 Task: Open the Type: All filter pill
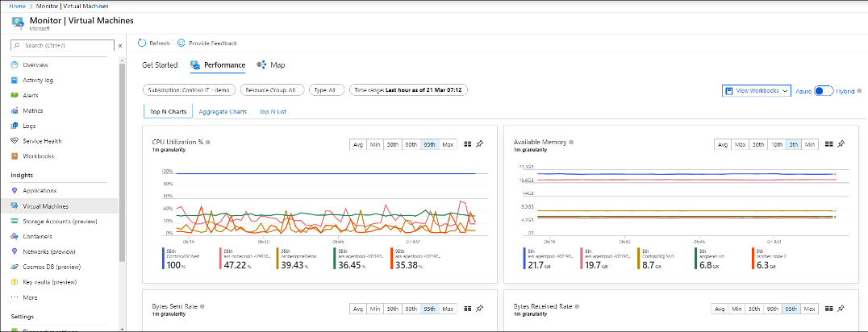click(x=327, y=89)
